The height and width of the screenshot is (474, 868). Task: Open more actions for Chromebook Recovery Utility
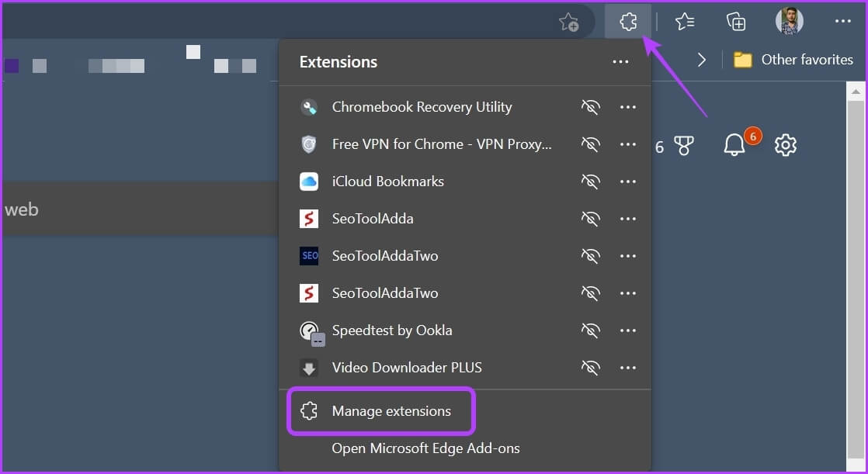tap(628, 107)
